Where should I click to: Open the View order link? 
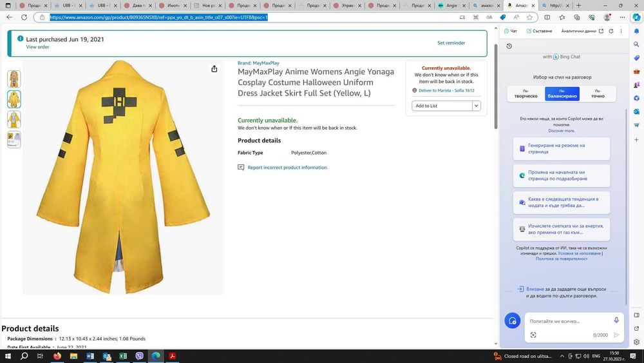37,47
